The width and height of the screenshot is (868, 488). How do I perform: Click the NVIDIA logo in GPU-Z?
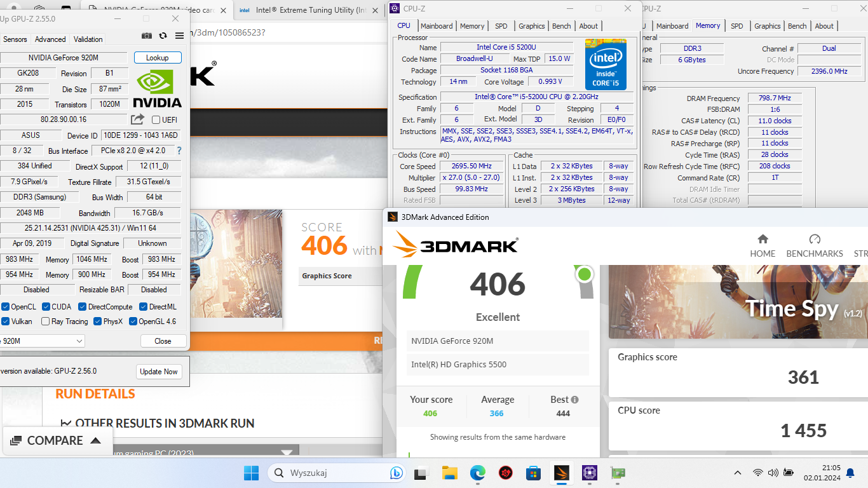(x=157, y=89)
